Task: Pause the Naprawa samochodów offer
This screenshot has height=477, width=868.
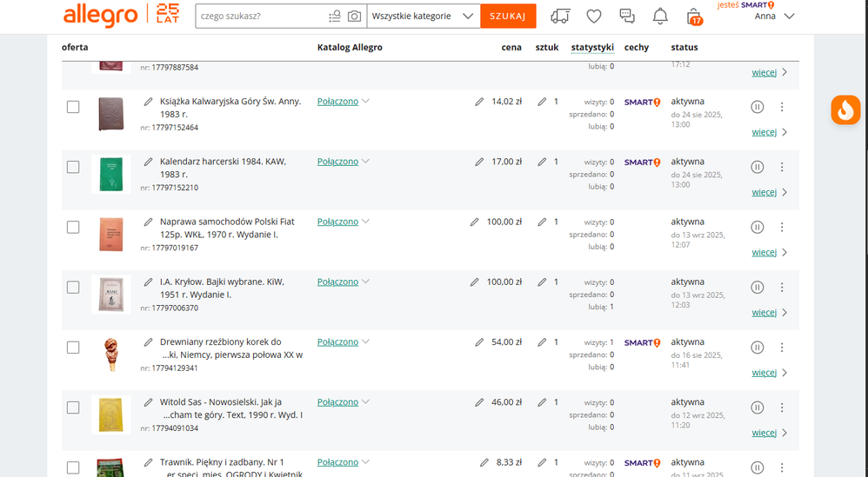Action: (x=758, y=227)
